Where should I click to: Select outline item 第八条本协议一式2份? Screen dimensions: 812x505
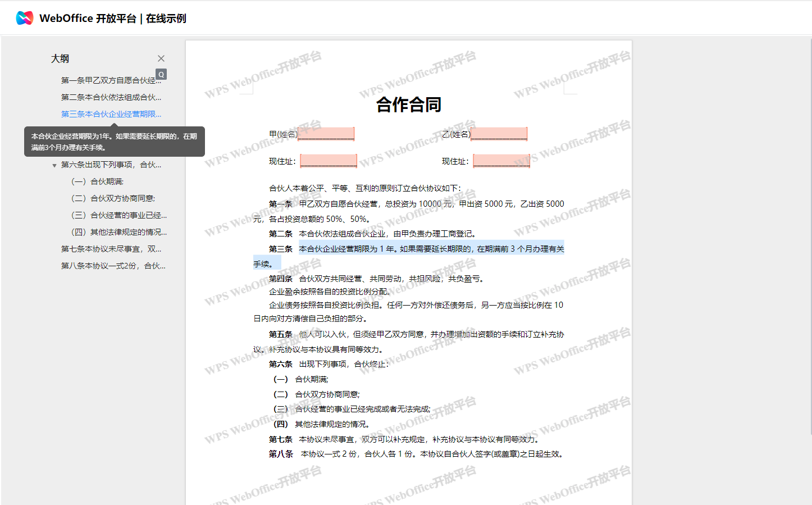[113, 266]
